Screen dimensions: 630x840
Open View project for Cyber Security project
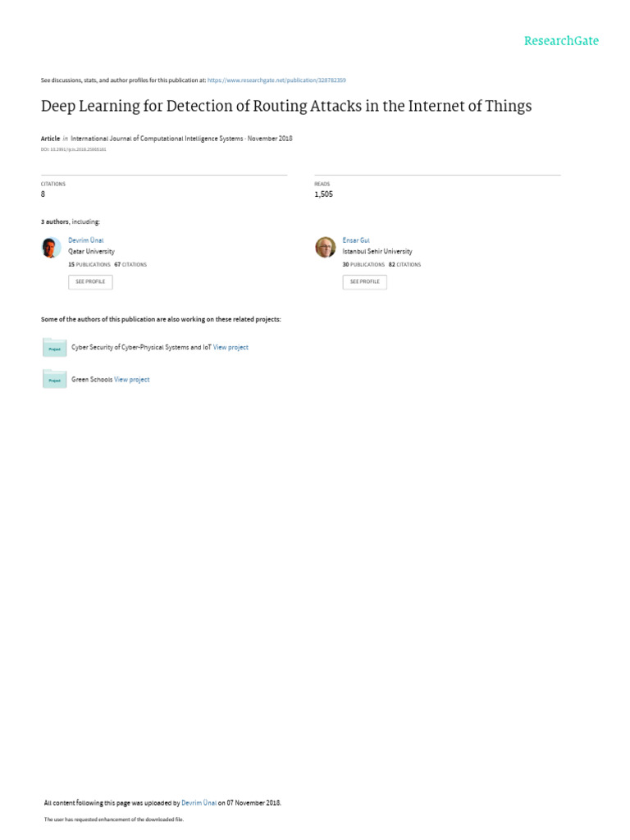231,348
